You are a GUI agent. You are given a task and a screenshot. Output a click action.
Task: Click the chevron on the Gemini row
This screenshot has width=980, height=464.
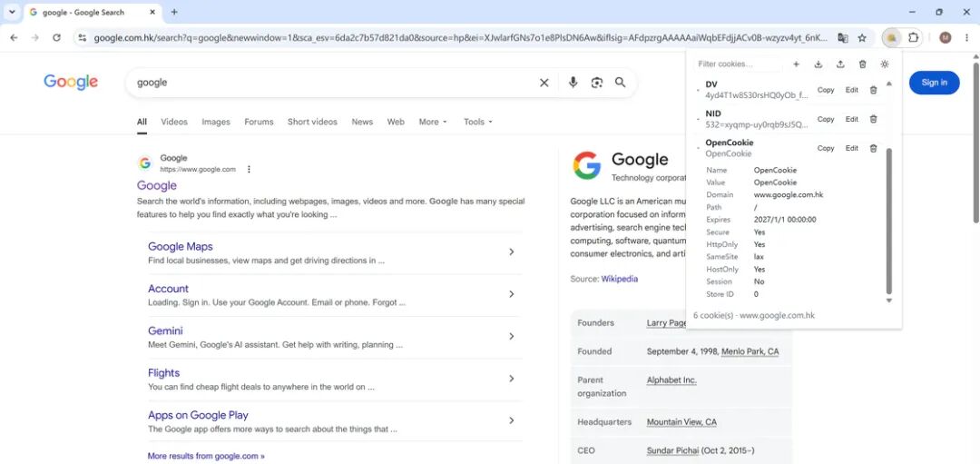[511, 337]
